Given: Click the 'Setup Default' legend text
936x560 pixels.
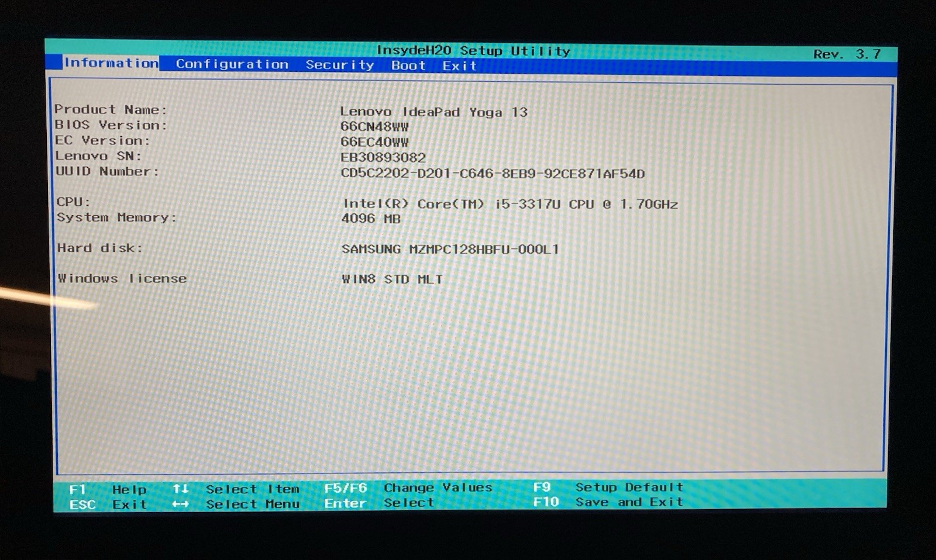Looking at the screenshot, I should point(629,487).
